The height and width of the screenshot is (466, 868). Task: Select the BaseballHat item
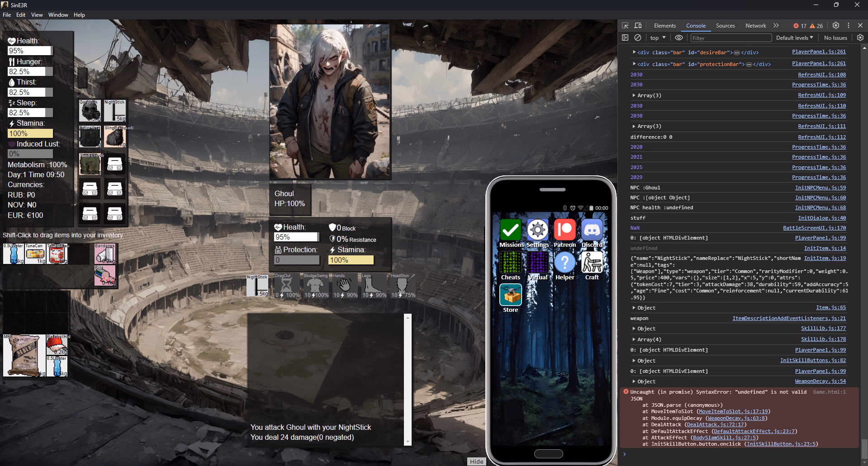[x=57, y=345]
